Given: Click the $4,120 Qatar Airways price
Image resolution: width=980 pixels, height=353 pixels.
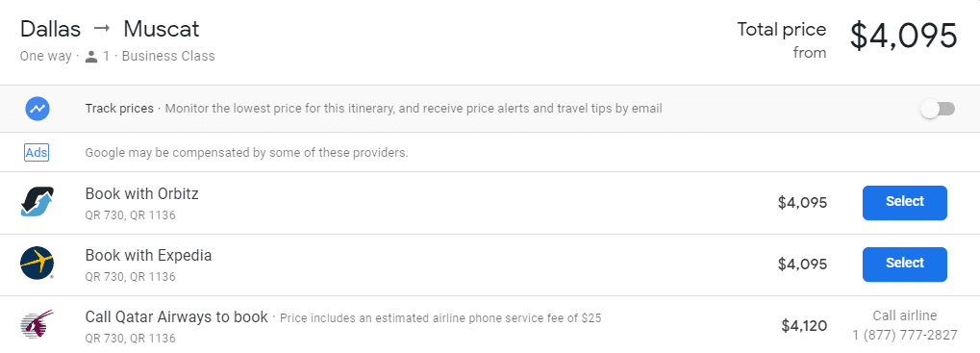Looking at the screenshot, I should tap(804, 325).
